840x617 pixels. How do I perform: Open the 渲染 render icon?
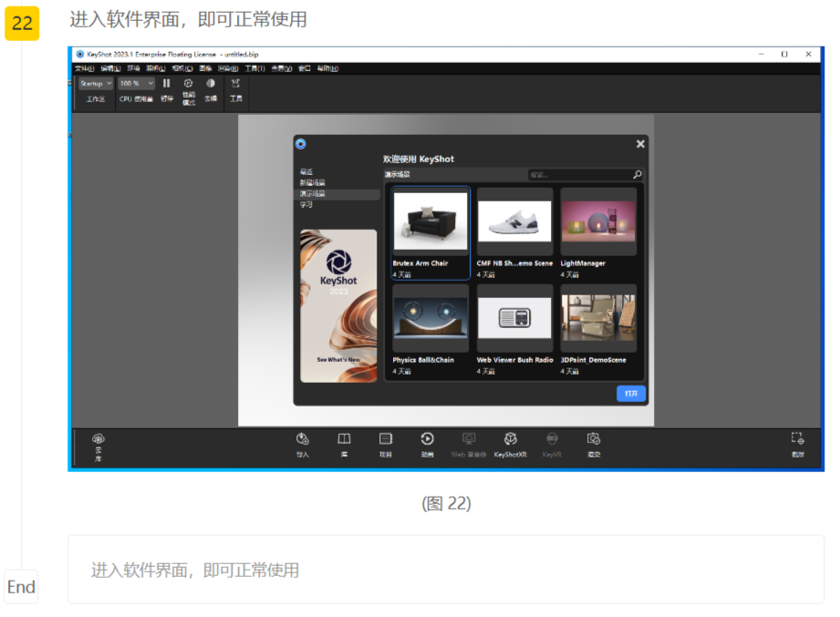click(x=594, y=438)
